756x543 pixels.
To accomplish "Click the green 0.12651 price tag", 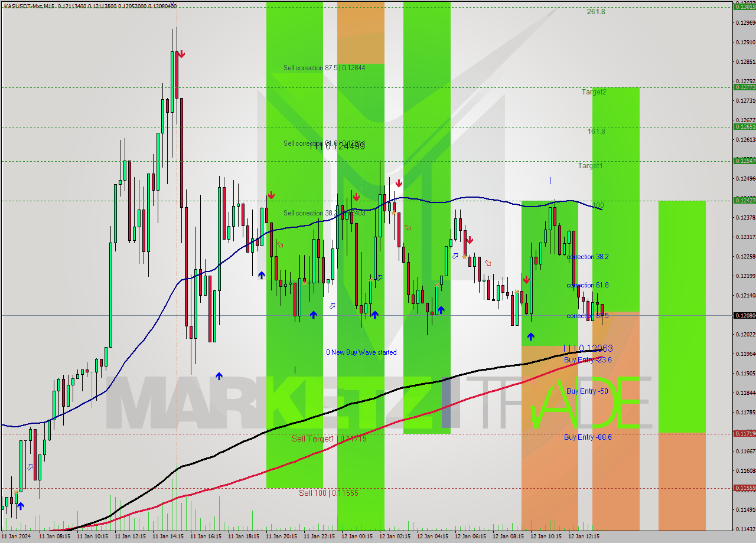I will 744,127.
